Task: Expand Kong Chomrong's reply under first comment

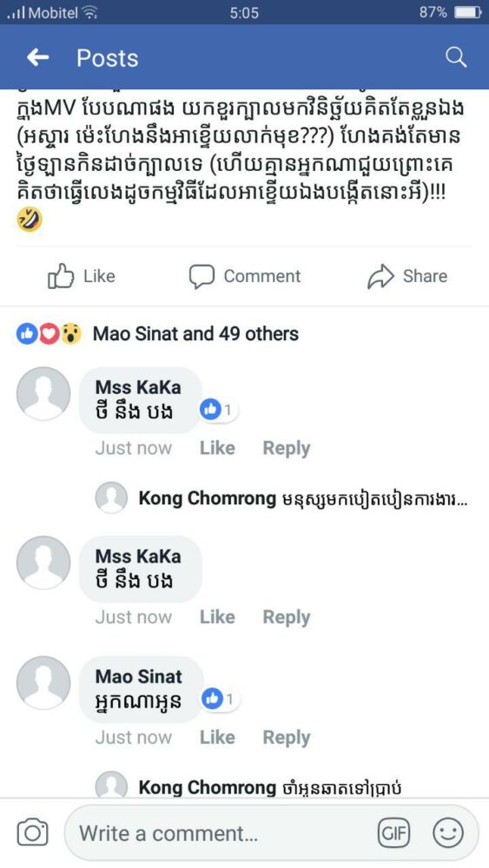Action: tap(282, 498)
